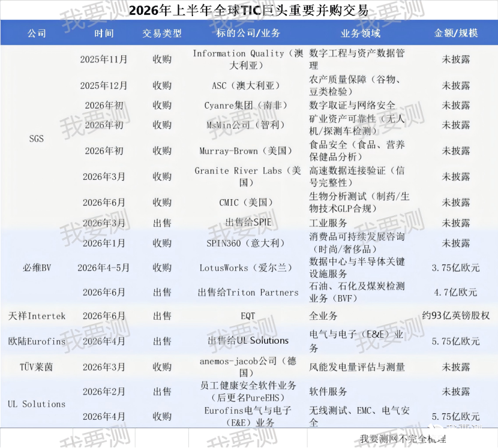498x448 pixels.
Task: Select the 2025年11月 date cell
Action: coord(104,59)
